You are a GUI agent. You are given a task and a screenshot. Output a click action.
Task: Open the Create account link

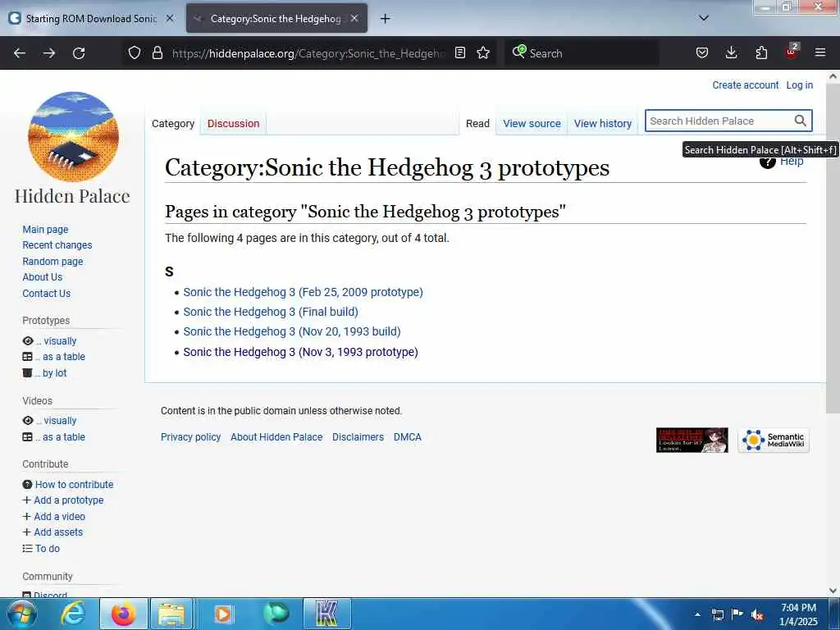click(x=745, y=85)
